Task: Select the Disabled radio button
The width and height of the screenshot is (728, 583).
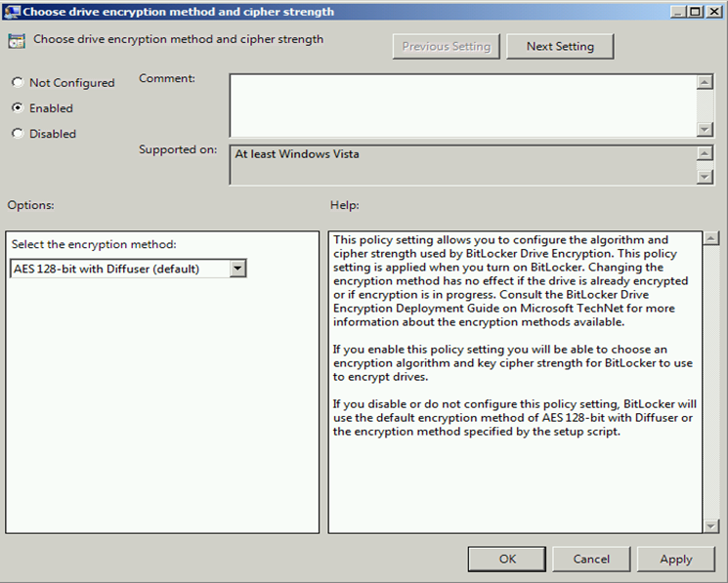Action: coord(18,134)
